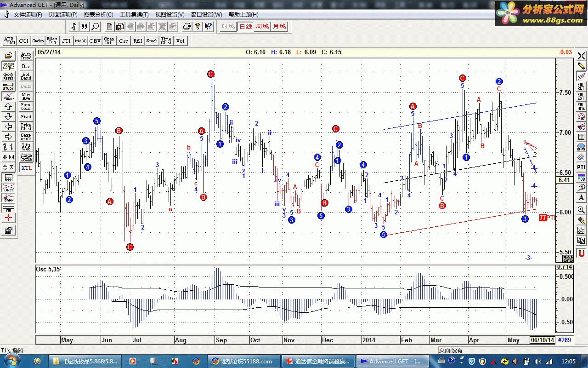Image resolution: width=588 pixels, height=368 pixels.
Task: Select the FIB TIME tool
Action: (x=582, y=106)
